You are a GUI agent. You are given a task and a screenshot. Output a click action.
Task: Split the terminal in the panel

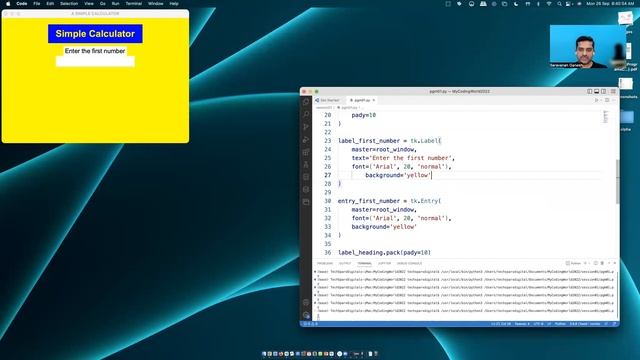(596, 263)
